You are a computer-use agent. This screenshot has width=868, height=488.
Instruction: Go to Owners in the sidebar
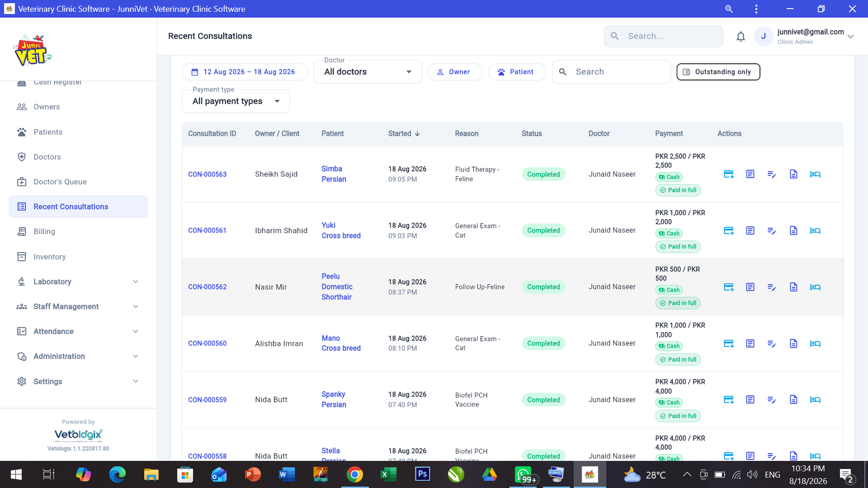coord(78,107)
